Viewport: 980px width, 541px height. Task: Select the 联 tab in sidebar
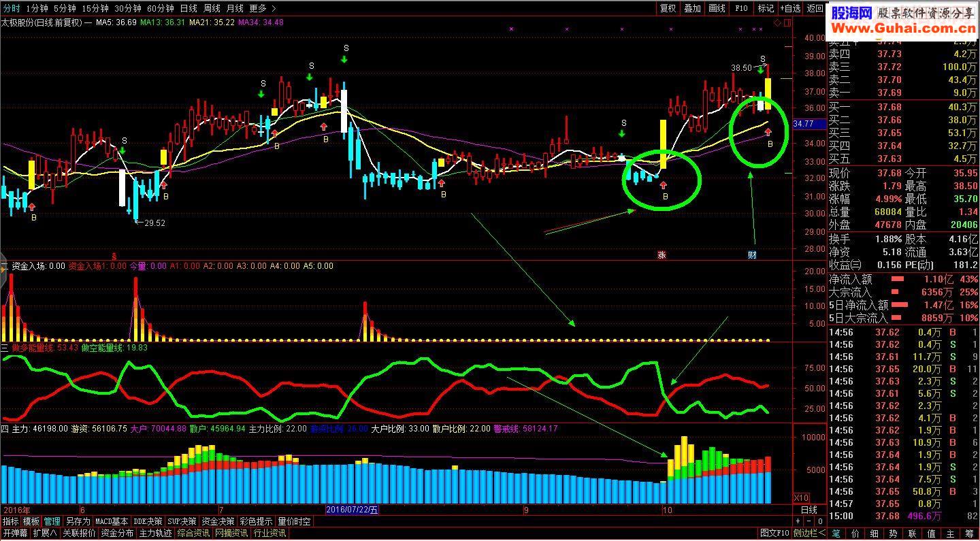(x=913, y=534)
